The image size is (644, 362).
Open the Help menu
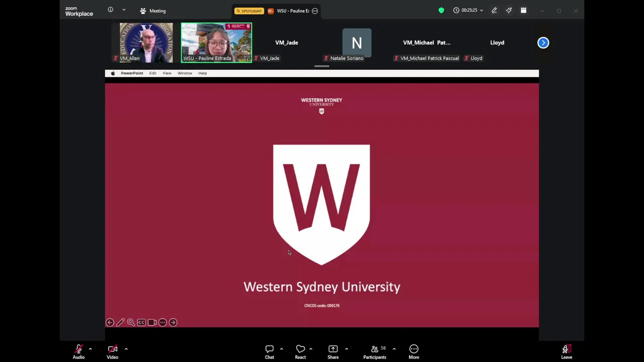pyautogui.click(x=202, y=73)
